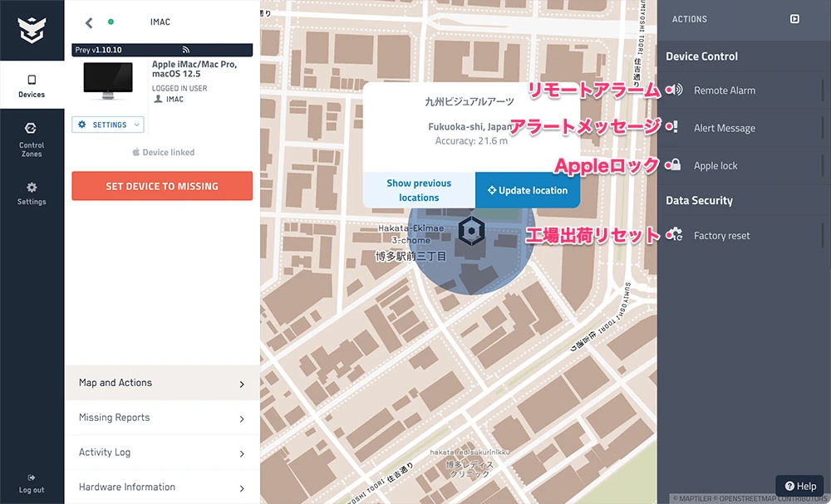The image size is (831, 504).
Task: Click the IMAC device name header
Action: point(160,22)
